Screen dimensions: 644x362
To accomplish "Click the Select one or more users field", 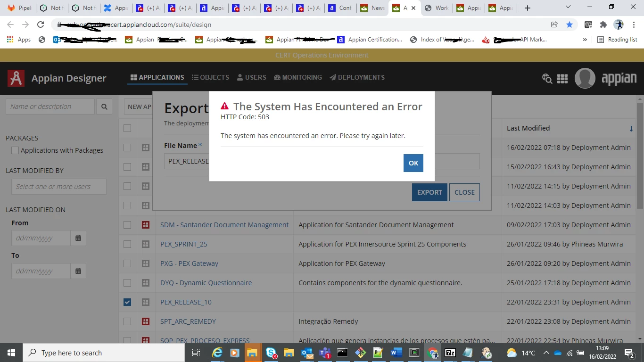I will tap(59, 187).
